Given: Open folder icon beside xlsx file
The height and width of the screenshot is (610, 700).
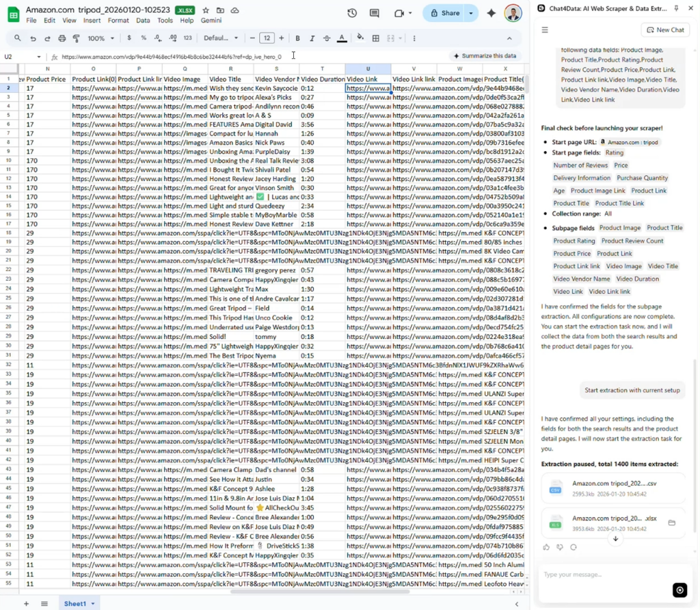Looking at the screenshot, I should [x=671, y=523].
